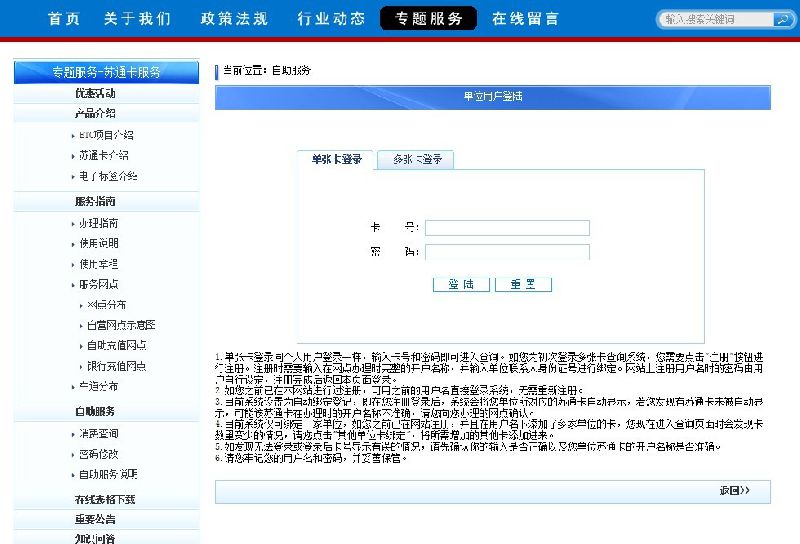This screenshot has height=544, width=800.
Task: Expand the 产品介绍 sidebar section
Action: [x=95, y=113]
